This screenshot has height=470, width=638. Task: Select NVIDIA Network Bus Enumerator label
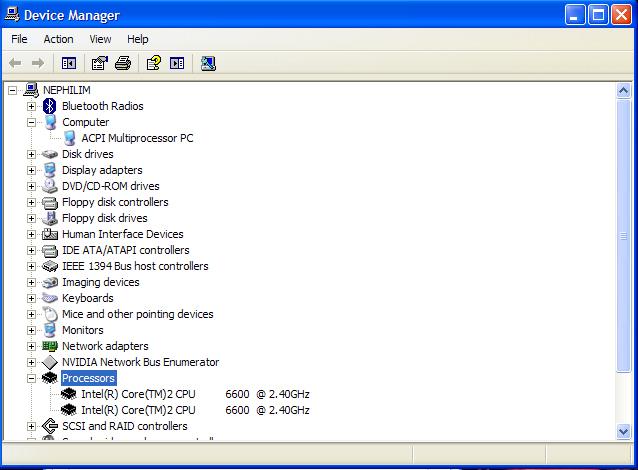click(140, 362)
